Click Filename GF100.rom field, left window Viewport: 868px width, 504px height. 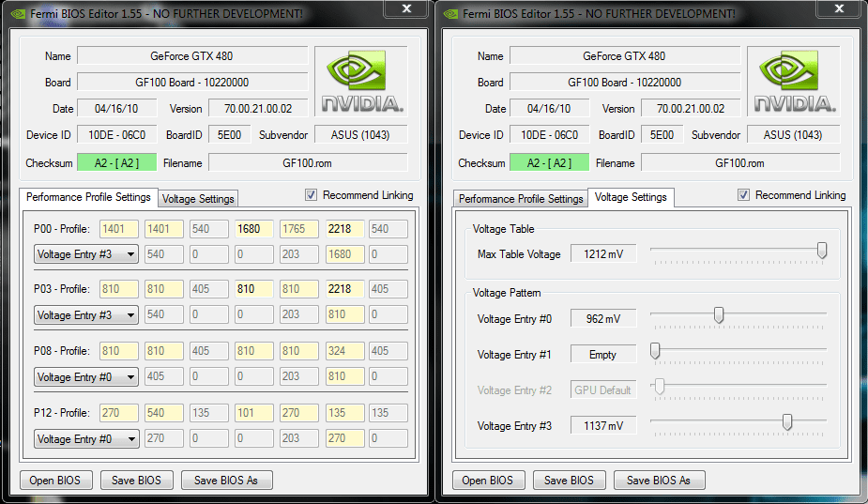(x=308, y=162)
